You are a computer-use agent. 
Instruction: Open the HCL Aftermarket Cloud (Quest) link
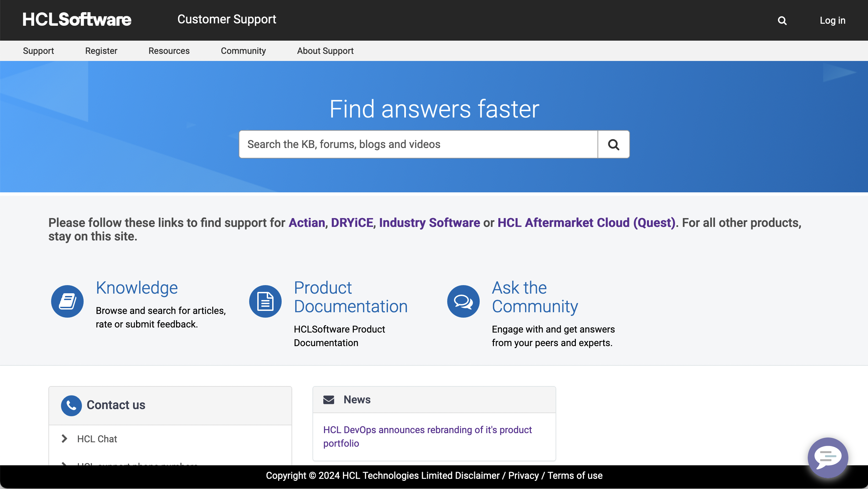click(586, 222)
